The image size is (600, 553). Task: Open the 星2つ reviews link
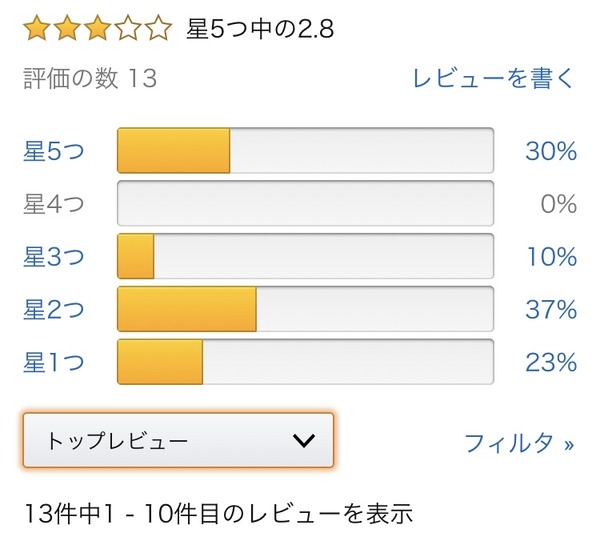[54, 310]
